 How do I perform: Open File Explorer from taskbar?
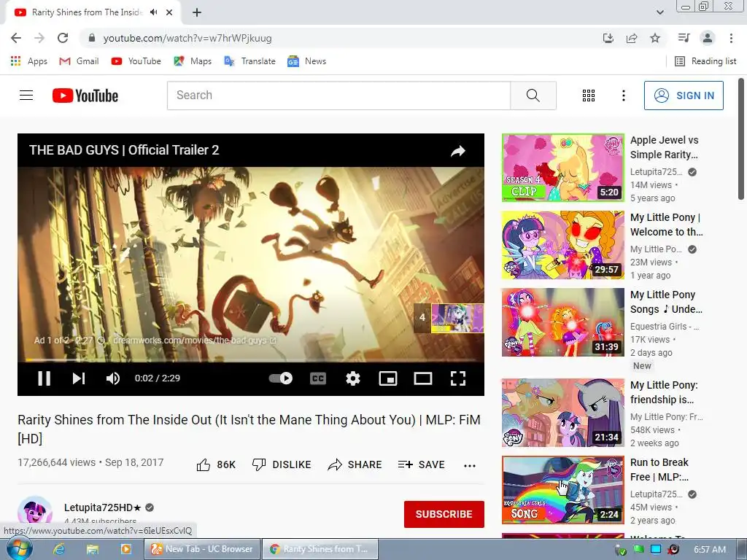click(93, 550)
